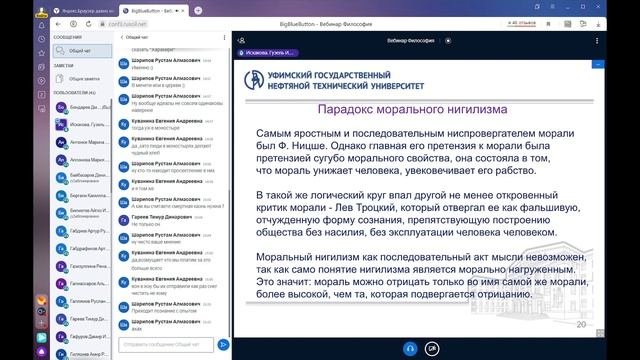Image resolution: width=640 pixels, height=360 pixels.
Task: Switch to the Яндекс.Браузер tab
Action: pos(85,11)
